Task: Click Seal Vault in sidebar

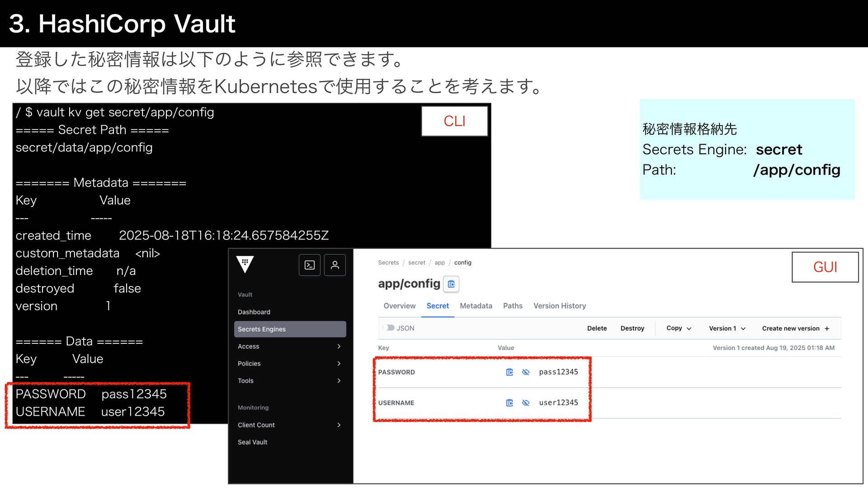Action: coord(253,442)
